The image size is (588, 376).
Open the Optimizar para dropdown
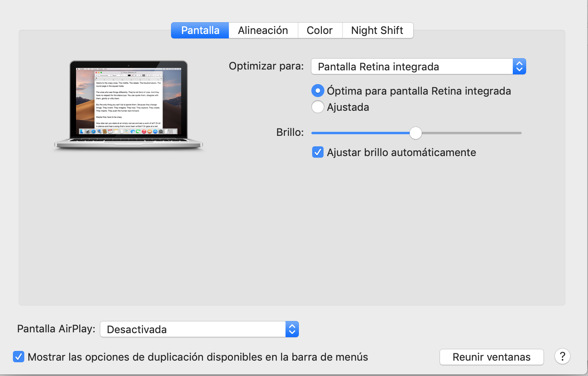pyautogui.click(x=419, y=67)
